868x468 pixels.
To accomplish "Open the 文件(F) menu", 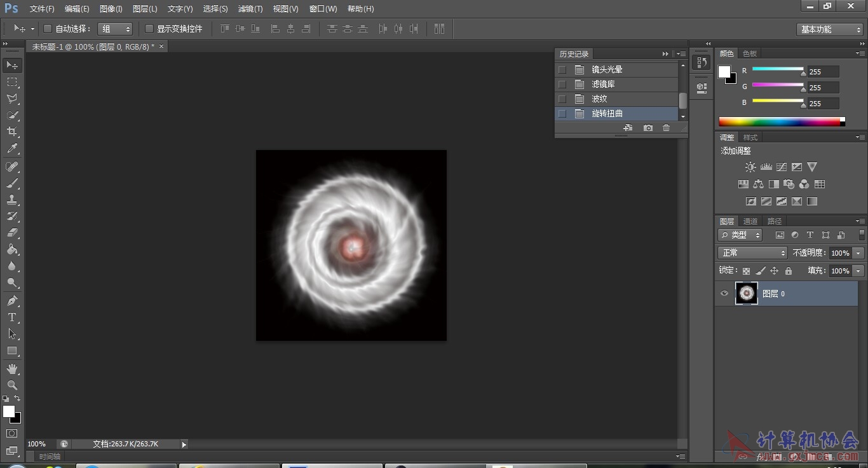I will click(42, 9).
